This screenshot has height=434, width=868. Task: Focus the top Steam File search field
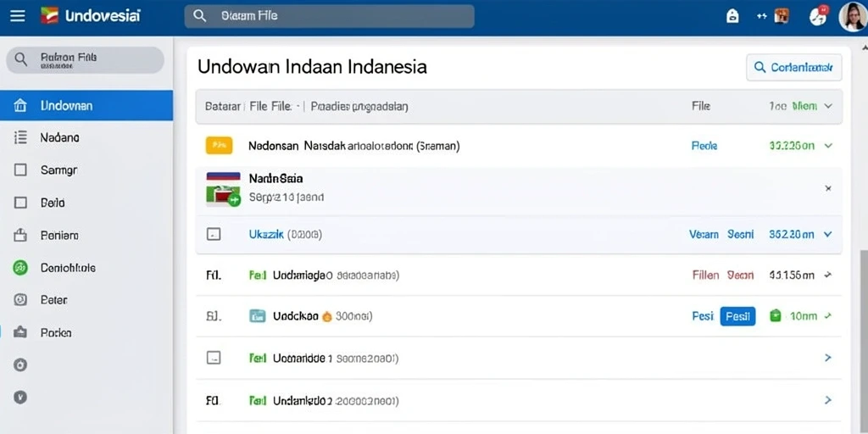tap(330, 16)
